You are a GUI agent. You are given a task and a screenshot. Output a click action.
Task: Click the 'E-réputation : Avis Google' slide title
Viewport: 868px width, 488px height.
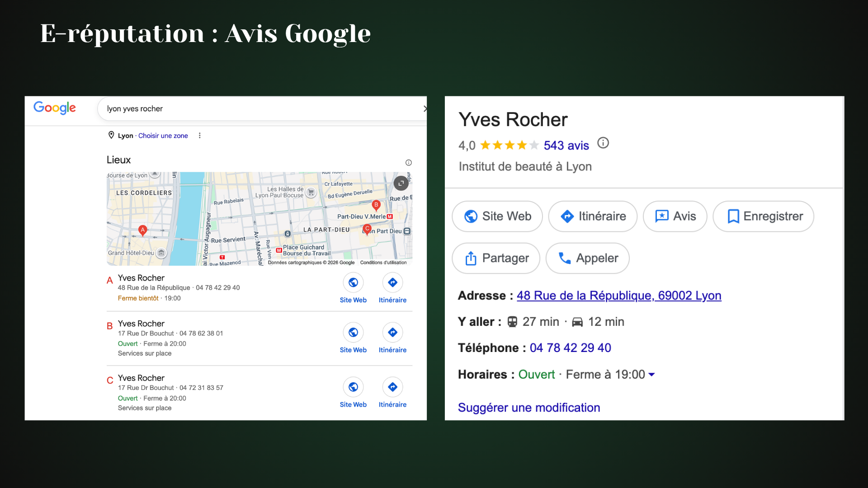coord(206,33)
